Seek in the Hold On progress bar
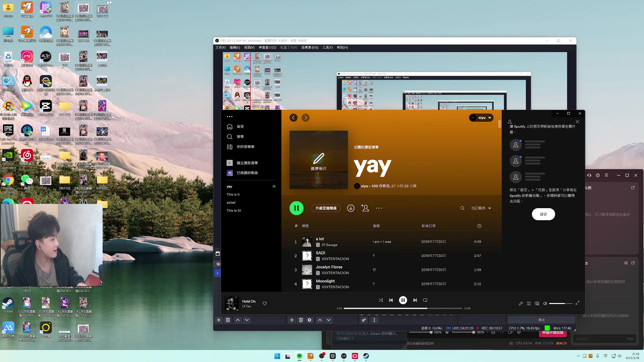 [403, 308]
